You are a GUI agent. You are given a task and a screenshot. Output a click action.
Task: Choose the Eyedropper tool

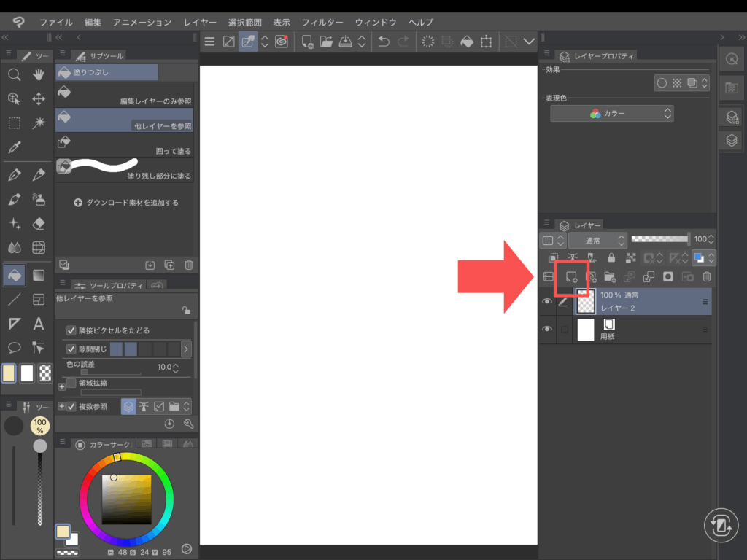pos(14,147)
